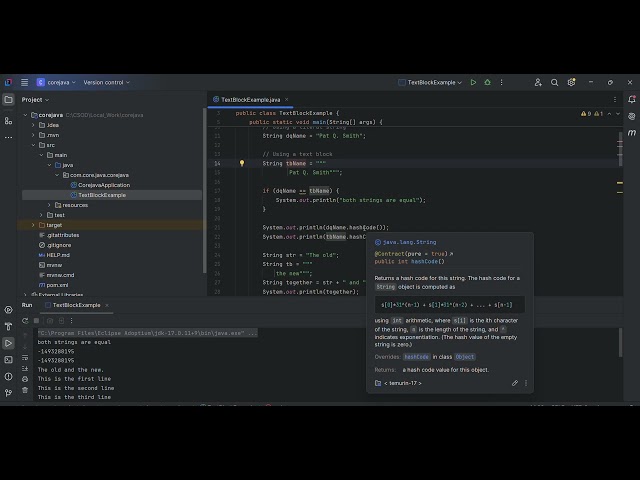The height and width of the screenshot is (480, 640).
Task: Open .gitattributes file
Action: tap(59, 235)
